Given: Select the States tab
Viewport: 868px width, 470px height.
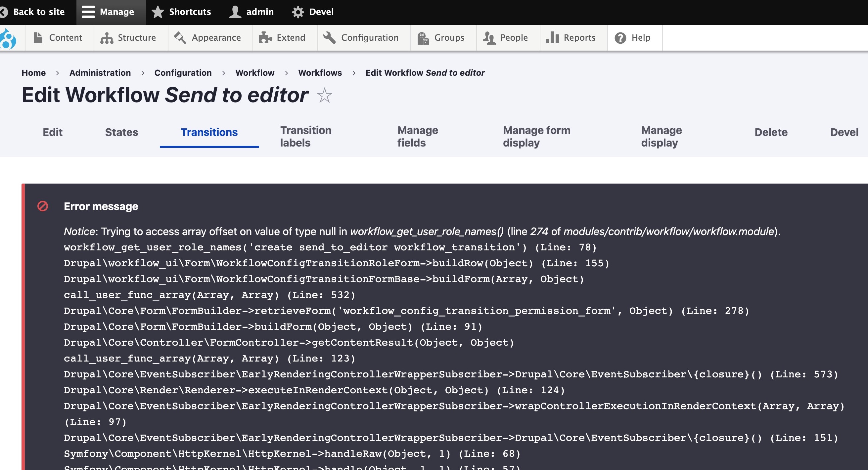Looking at the screenshot, I should pos(121,131).
